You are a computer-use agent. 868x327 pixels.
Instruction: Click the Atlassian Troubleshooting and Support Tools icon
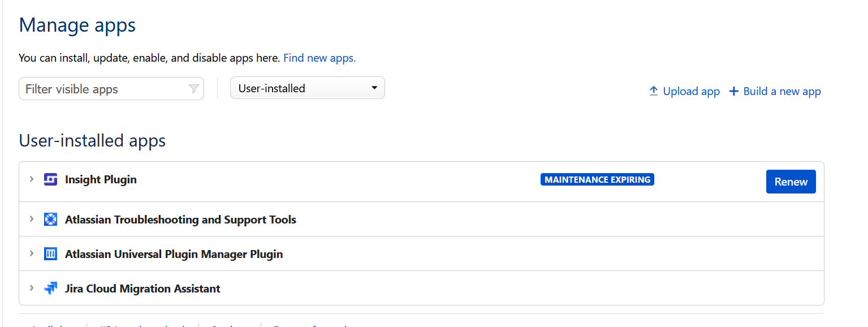point(51,220)
